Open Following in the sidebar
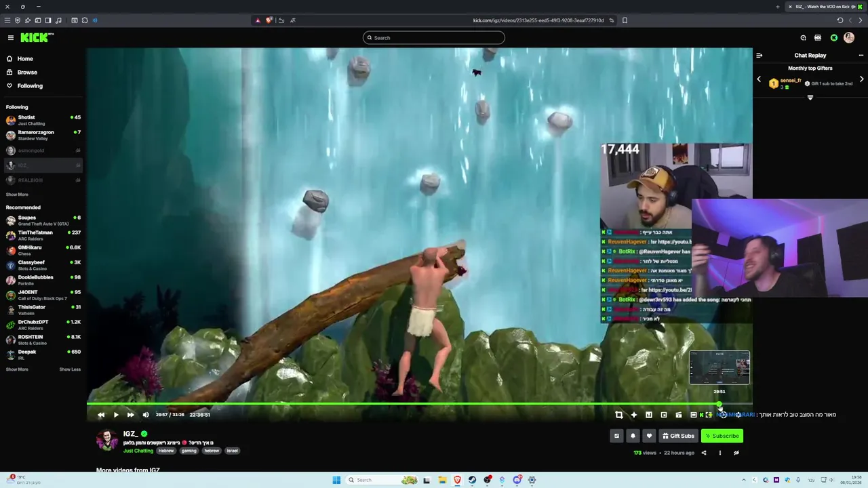This screenshot has height=488, width=868. (x=30, y=86)
